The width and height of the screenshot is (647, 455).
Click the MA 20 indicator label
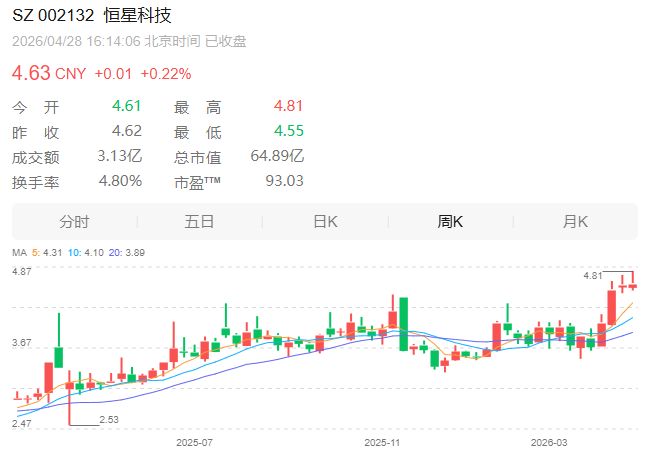click(127, 252)
